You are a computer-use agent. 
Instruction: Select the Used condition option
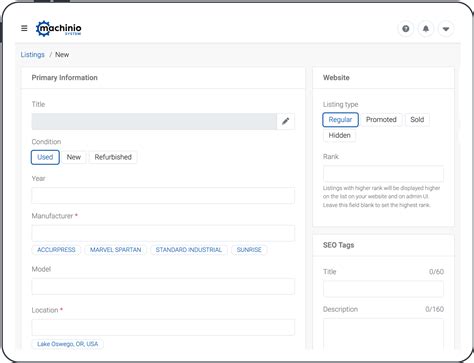[x=45, y=157]
